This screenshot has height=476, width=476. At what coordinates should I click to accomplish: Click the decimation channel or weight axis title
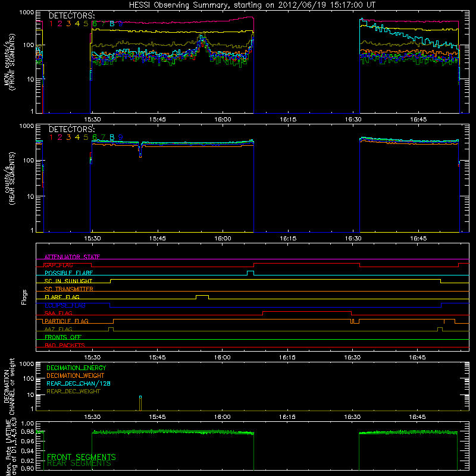pyautogui.click(x=10, y=386)
